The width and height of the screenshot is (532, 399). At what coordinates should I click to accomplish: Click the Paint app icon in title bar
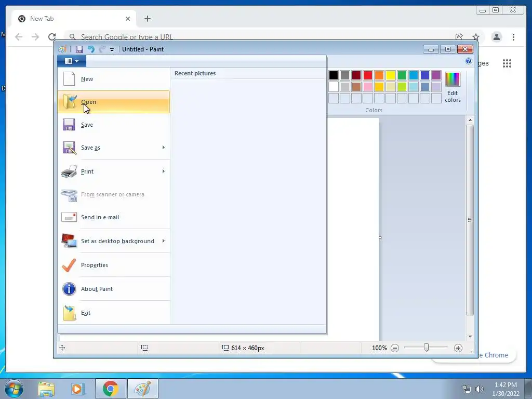[x=62, y=49]
